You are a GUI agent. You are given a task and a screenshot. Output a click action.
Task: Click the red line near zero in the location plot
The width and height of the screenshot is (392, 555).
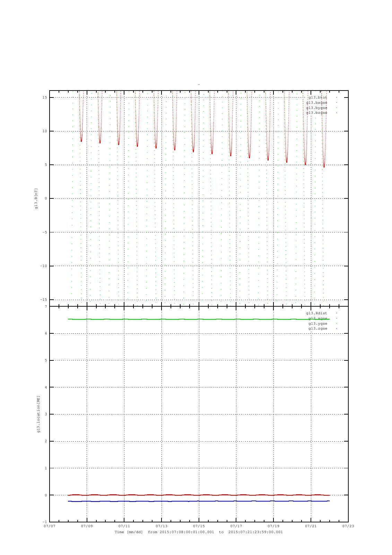coord(199,495)
